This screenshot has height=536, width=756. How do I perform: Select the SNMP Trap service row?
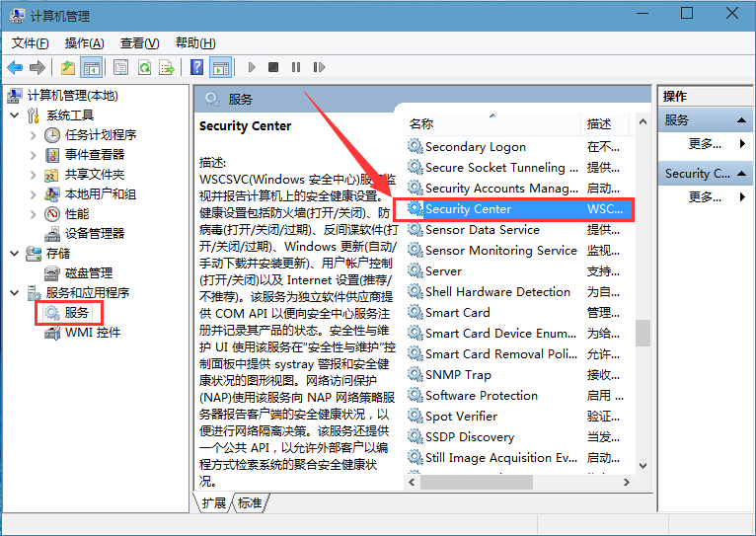point(519,375)
